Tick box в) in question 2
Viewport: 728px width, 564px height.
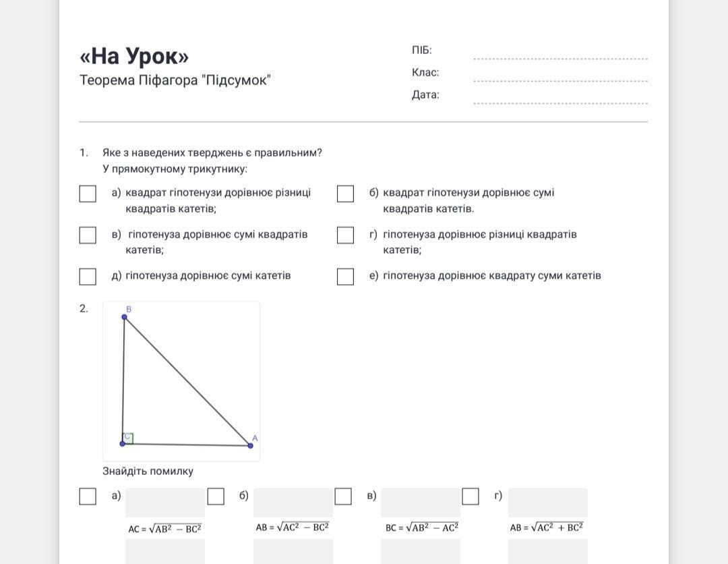pyautogui.click(x=343, y=497)
